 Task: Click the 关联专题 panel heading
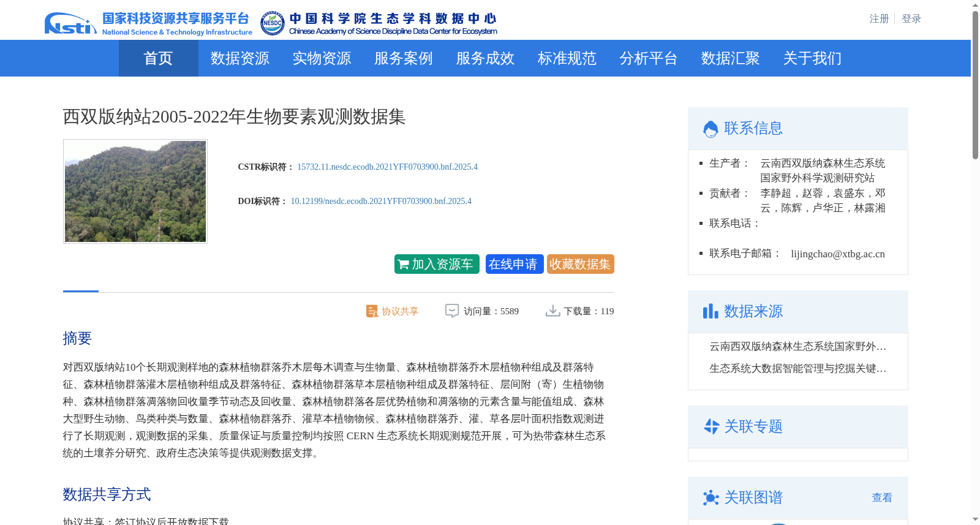(753, 426)
